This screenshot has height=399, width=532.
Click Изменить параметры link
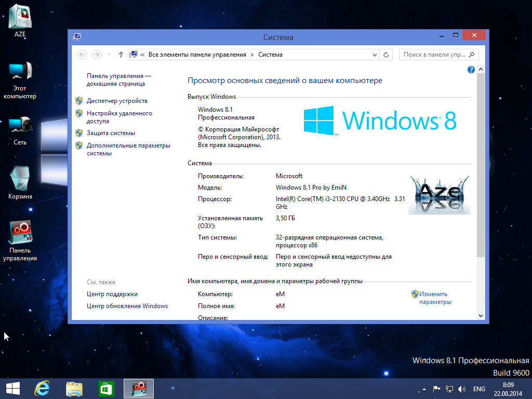[x=435, y=298]
